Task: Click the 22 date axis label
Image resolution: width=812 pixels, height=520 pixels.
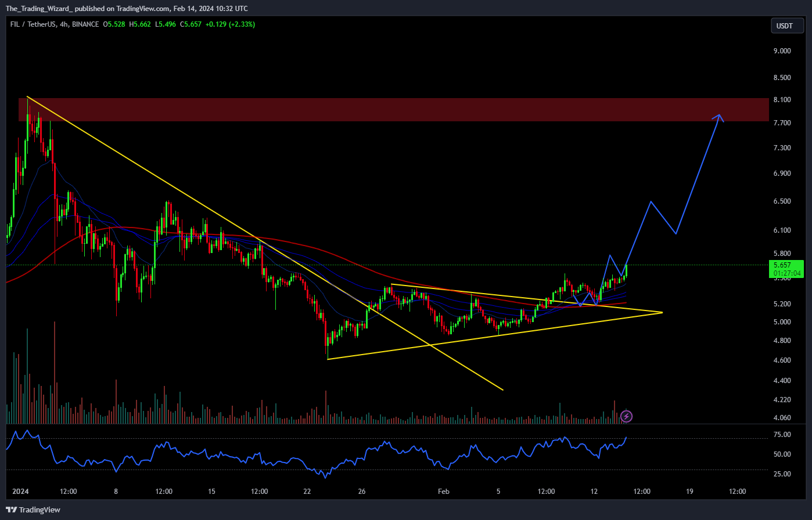Action: tap(307, 492)
